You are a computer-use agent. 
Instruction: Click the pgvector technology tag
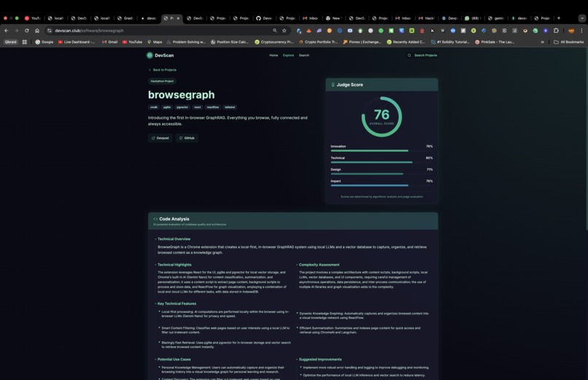point(182,107)
